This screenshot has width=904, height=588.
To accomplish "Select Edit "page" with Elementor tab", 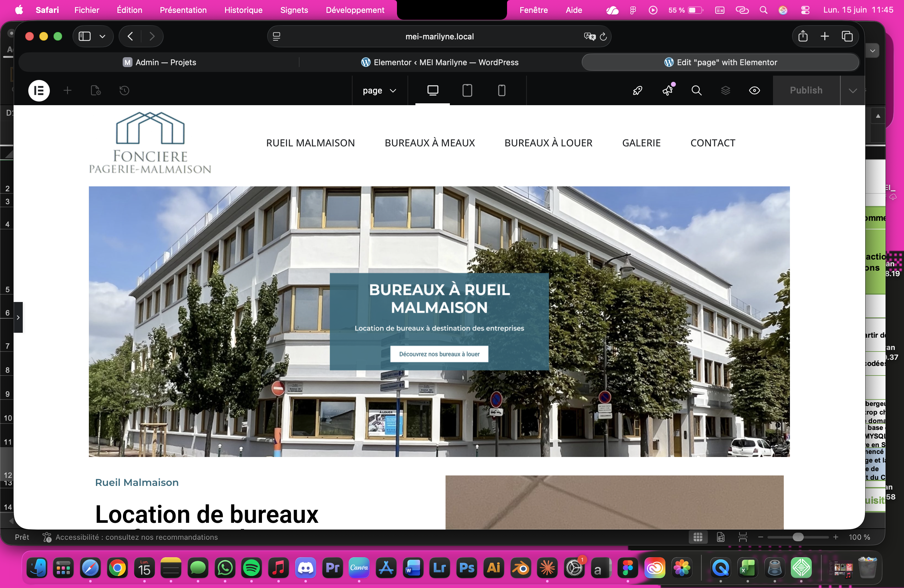I will point(720,62).
